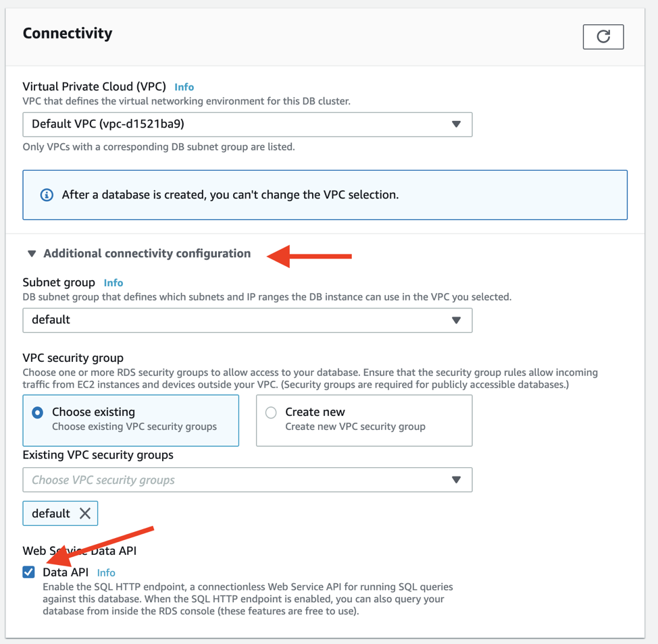Click the Data API label text

click(x=66, y=572)
